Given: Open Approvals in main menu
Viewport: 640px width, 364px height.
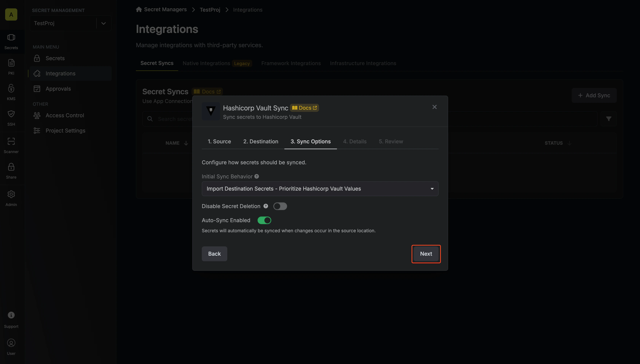Looking at the screenshot, I should [x=70, y=89].
